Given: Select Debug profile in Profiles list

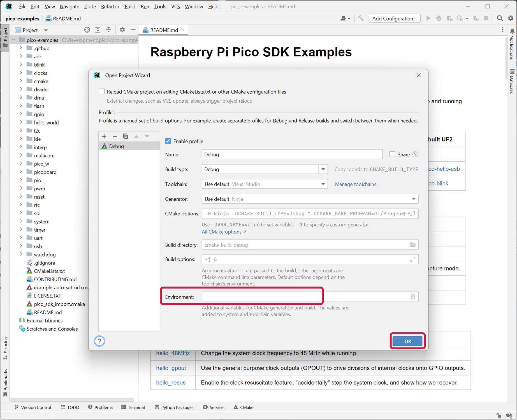Looking at the screenshot, I should pos(129,146).
